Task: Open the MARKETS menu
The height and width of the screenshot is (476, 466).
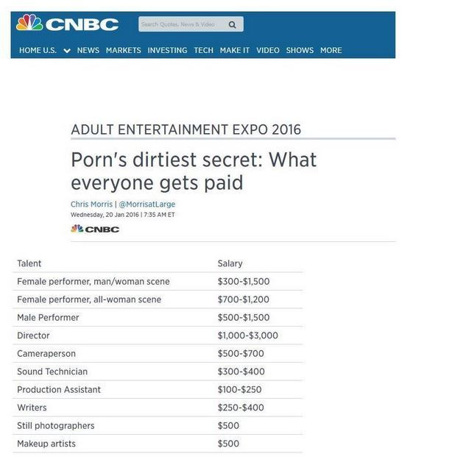Action: (123, 50)
